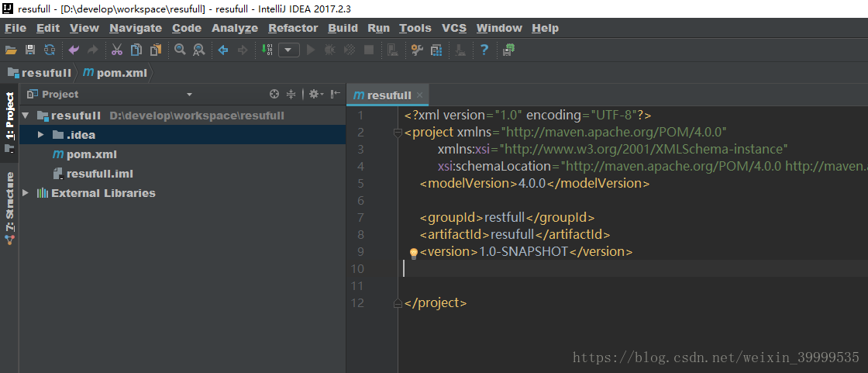The image size is (868, 373).
Task: Open the Analyze menu
Action: coord(235,28)
